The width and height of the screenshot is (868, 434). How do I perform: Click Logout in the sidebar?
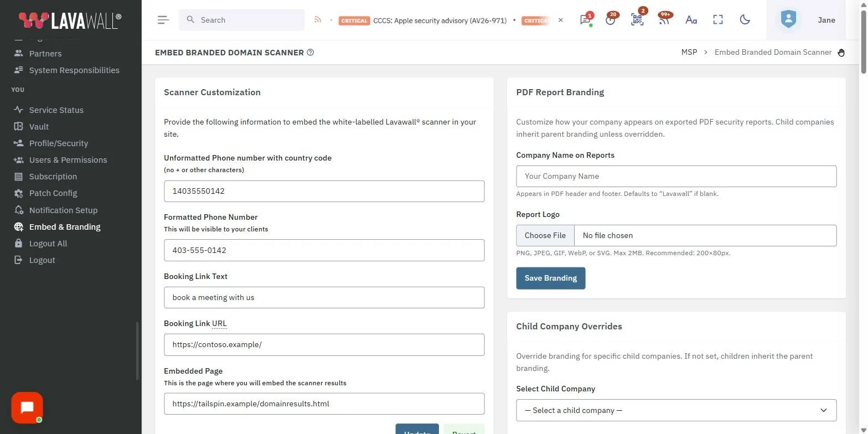tap(42, 260)
